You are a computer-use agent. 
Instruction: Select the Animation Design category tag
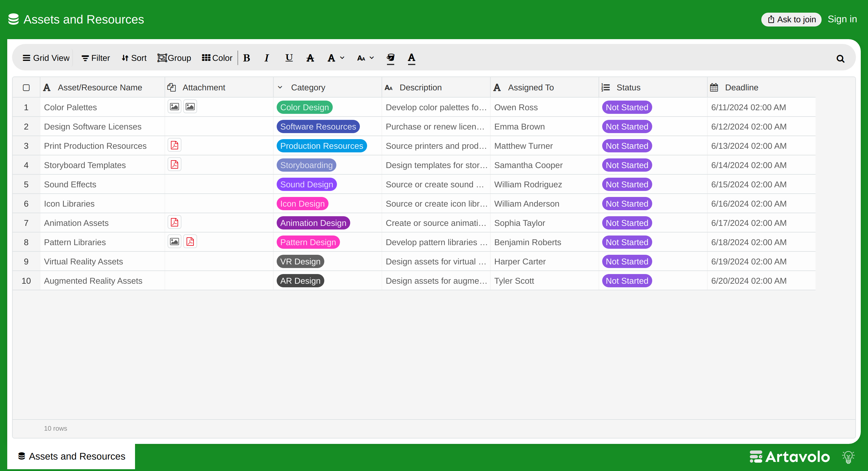pos(313,223)
